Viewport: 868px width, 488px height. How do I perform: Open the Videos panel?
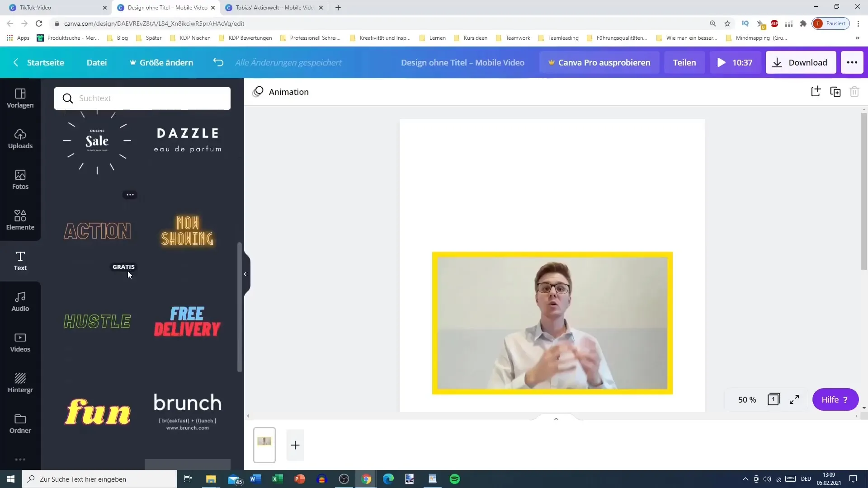[x=20, y=342]
